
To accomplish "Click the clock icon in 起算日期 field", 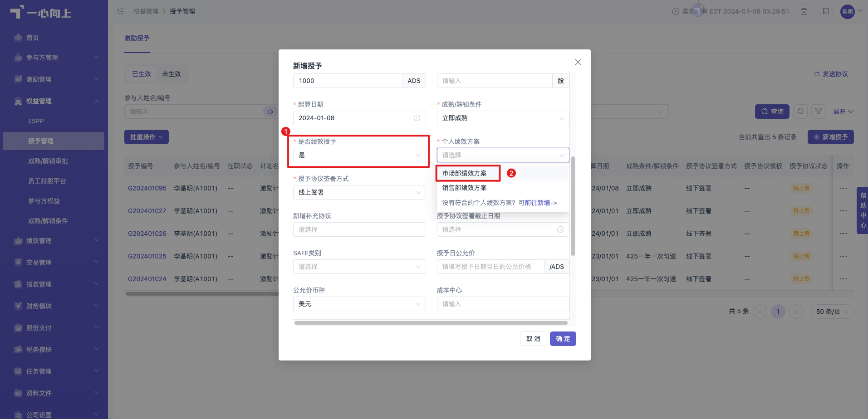I will pyautogui.click(x=417, y=118).
